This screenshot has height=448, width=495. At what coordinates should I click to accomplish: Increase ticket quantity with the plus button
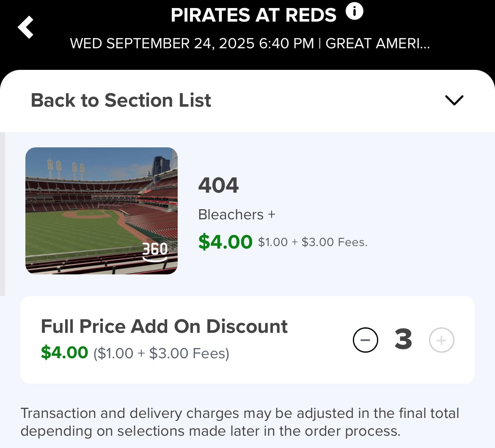441,340
